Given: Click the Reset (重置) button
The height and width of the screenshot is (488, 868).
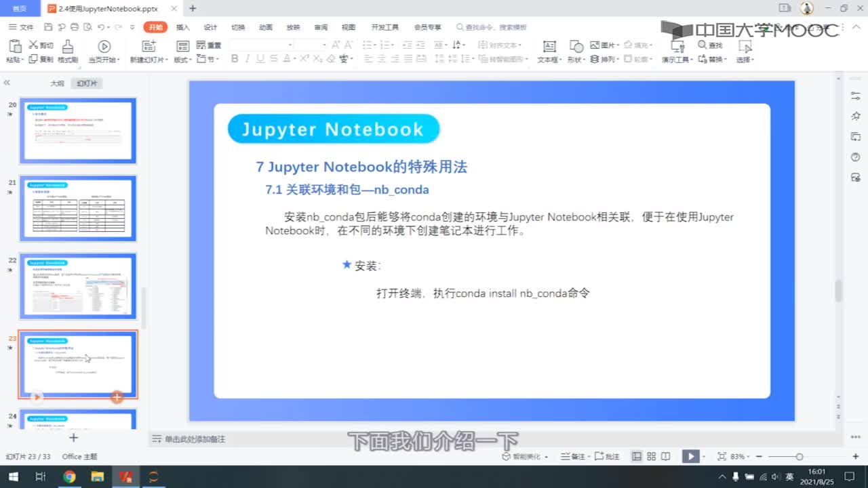Looking at the screenshot, I should (x=209, y=45).
